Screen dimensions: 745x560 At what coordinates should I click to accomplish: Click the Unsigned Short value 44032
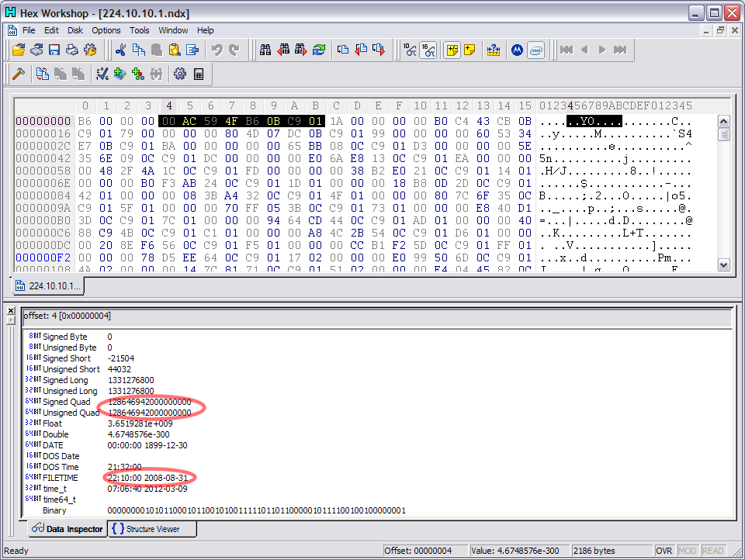pyautogui.click(x=120, y=369)
